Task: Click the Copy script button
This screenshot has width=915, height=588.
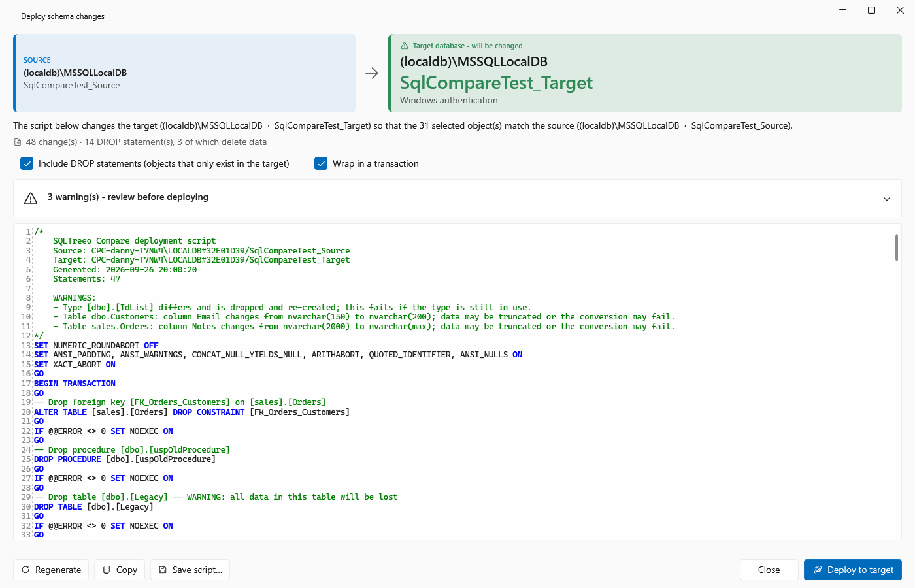Action: tap(120, 570)
